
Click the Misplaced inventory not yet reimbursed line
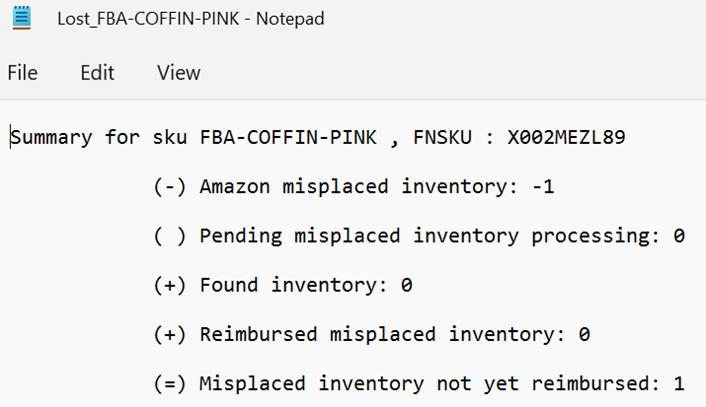419,384
